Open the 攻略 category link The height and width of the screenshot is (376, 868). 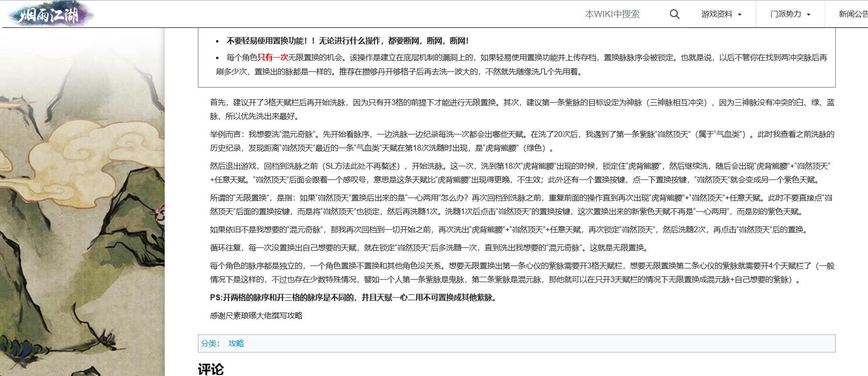pos(236,343)
